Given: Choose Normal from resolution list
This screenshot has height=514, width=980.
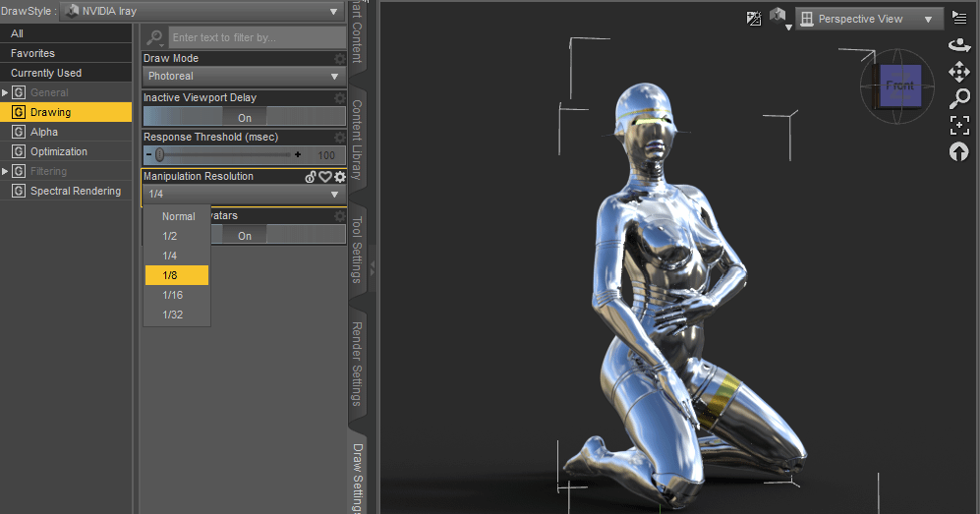Looking at the screenshot, I should coord(177,216).
